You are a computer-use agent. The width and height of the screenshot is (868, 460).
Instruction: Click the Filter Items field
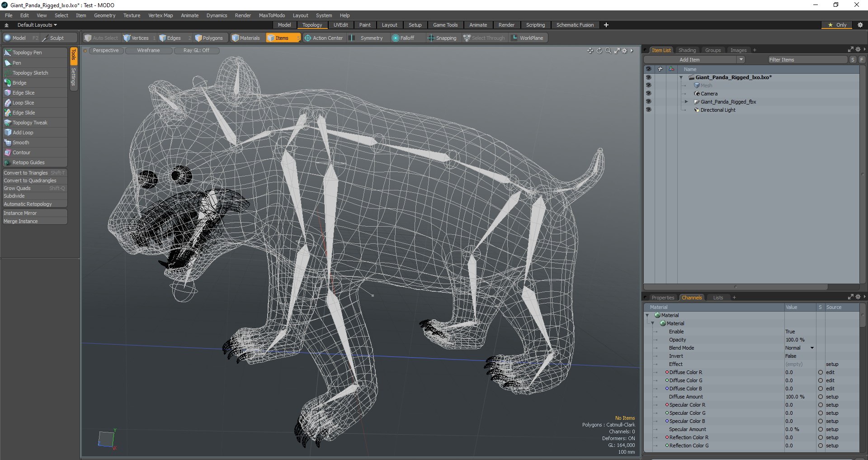(x=807, y=60)
